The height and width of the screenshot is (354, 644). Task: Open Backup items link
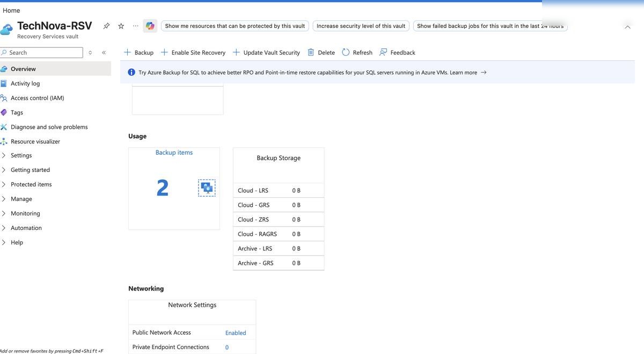click(x=174, y=153)
